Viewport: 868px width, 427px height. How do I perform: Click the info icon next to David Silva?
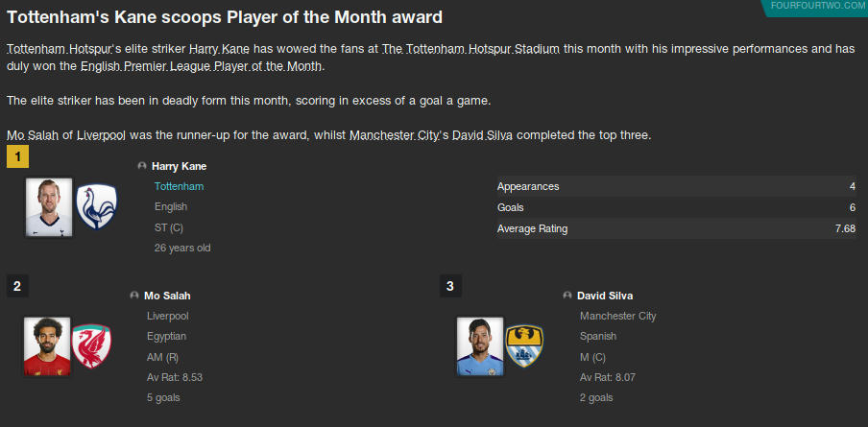point(568,296)
